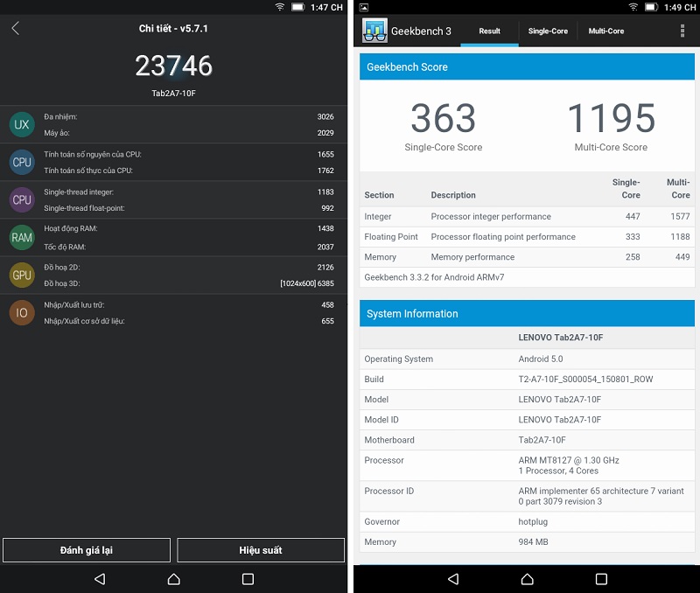
Task: Click the Geekbench 3 logo icon
Action: click(375, 31)
